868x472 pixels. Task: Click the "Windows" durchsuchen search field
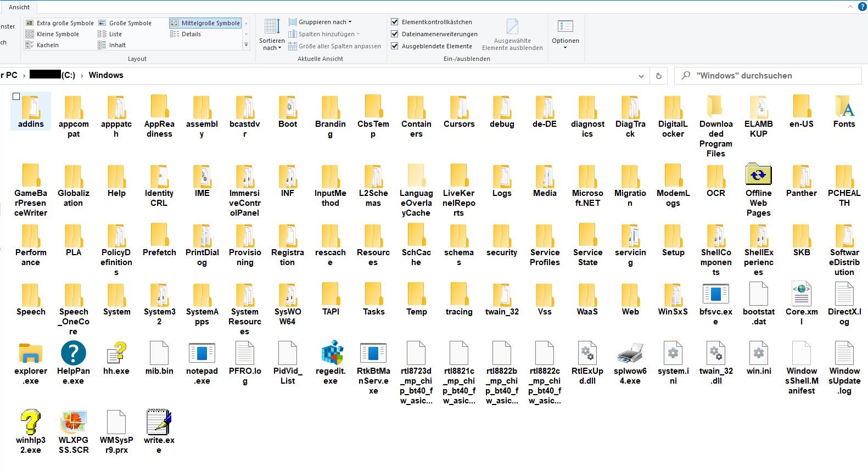point(768,76)
